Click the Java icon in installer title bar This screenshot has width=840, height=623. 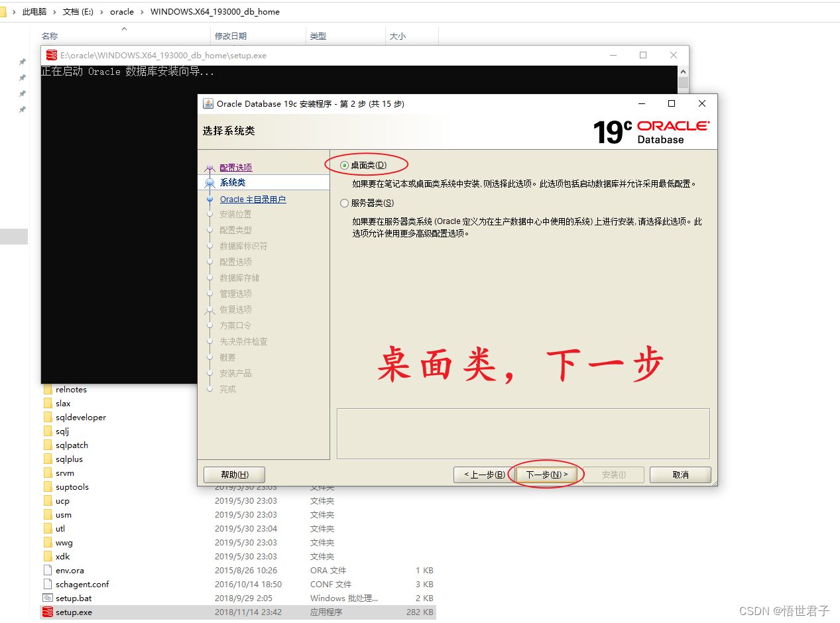coord(208,103)
